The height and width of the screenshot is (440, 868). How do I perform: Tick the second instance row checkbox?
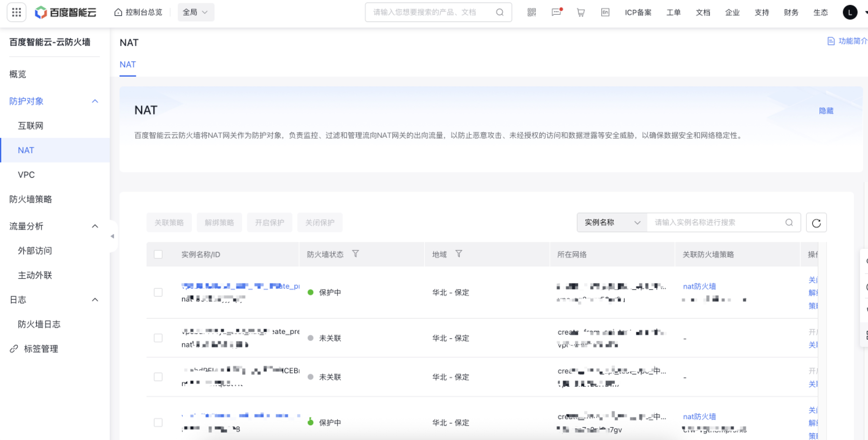coord(158,338)
